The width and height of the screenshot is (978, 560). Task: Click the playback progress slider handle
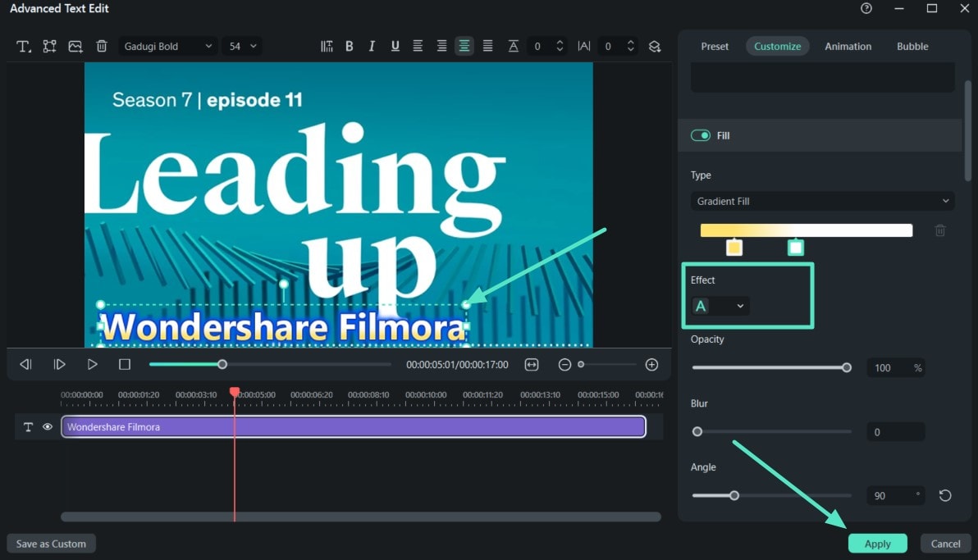coord(222,364)
